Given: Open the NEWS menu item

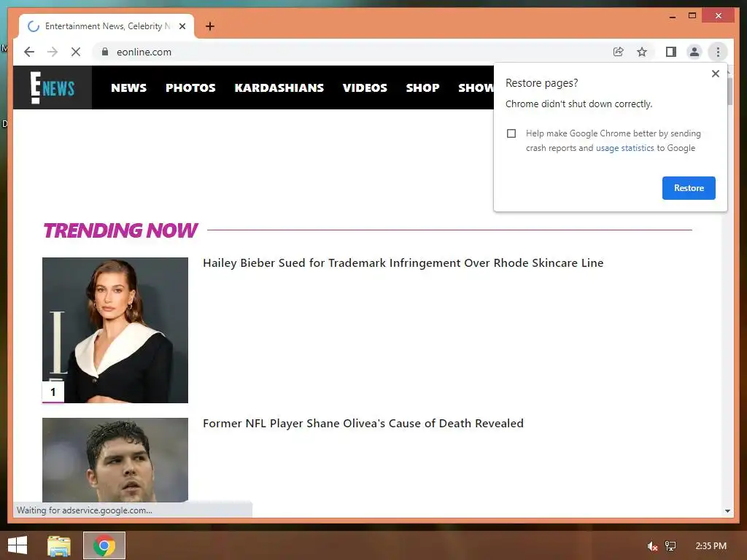Looking at the screenshot, I should coord(128,87).
